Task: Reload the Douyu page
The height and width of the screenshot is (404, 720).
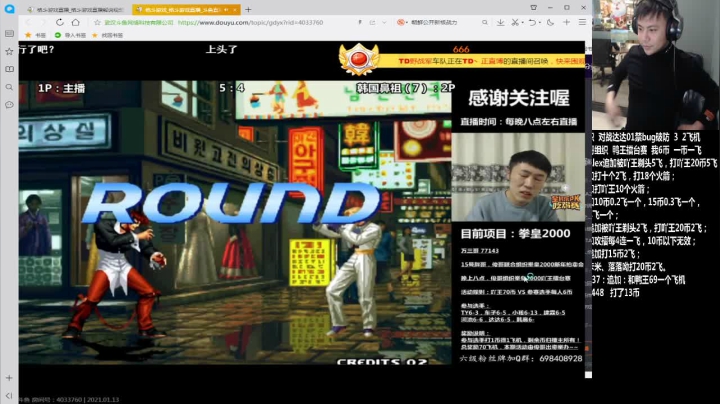Action: click(x=60, y=22)
